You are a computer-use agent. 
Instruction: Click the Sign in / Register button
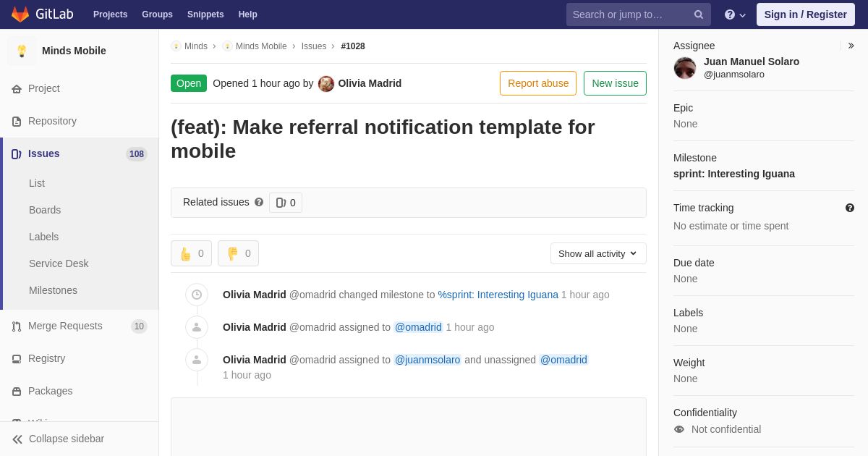(806, 14)
